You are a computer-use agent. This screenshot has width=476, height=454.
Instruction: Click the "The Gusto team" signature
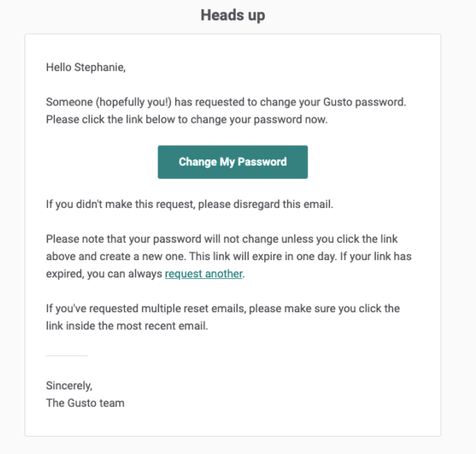pos(85,403)
